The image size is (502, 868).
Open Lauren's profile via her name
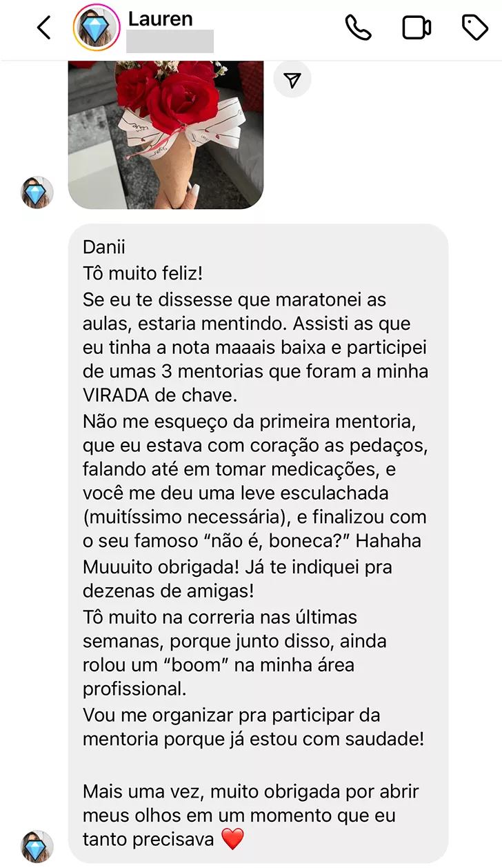161,19
